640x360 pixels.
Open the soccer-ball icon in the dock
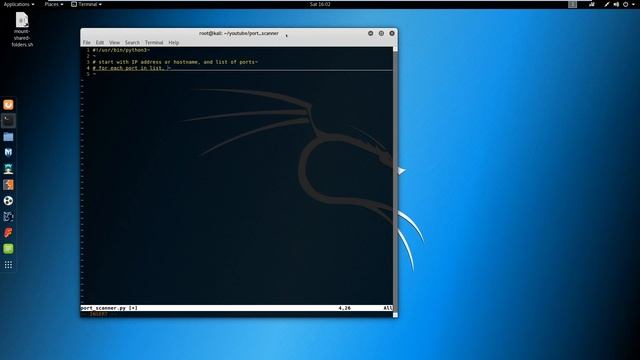8,200
